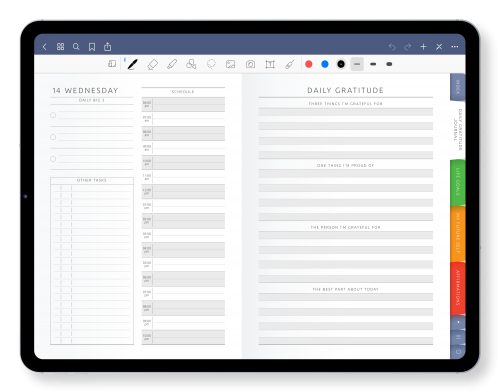
Task: Add a new page with plus icon
Action: pos(423,47)
